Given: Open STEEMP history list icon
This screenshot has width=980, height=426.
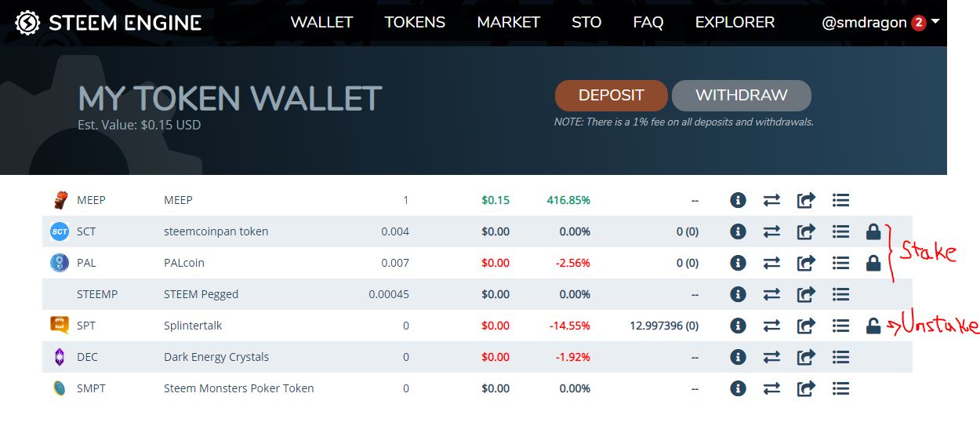Looking at the screenshot, I should tap(840, 294).
